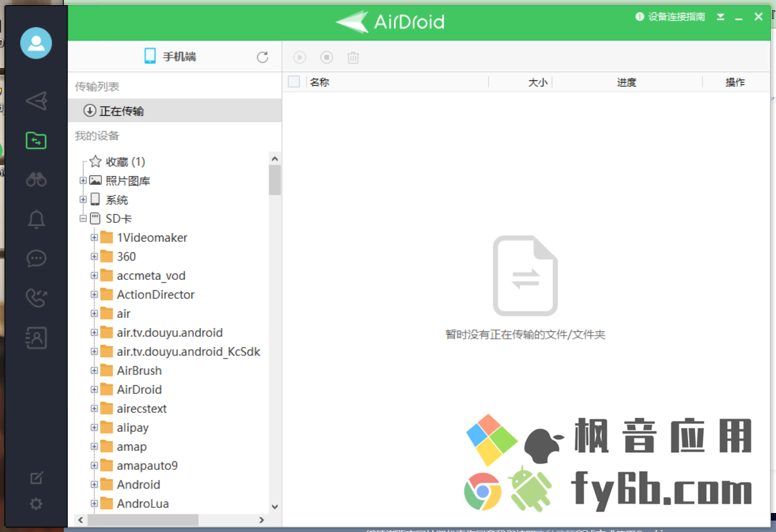Image resolution: width=776 pixels, height=532 pixels.
Task: Open the user profile avatar
Action: (x=36, y=42)
